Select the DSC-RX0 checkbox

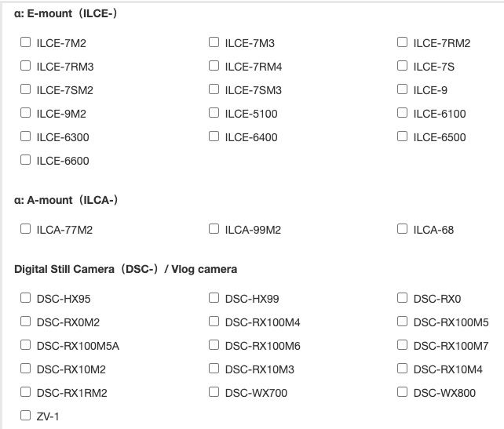coord(403,298)
